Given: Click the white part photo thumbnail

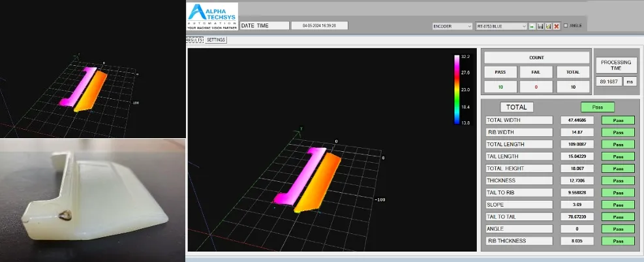Looking at the screenshot, I should (92, 199).
